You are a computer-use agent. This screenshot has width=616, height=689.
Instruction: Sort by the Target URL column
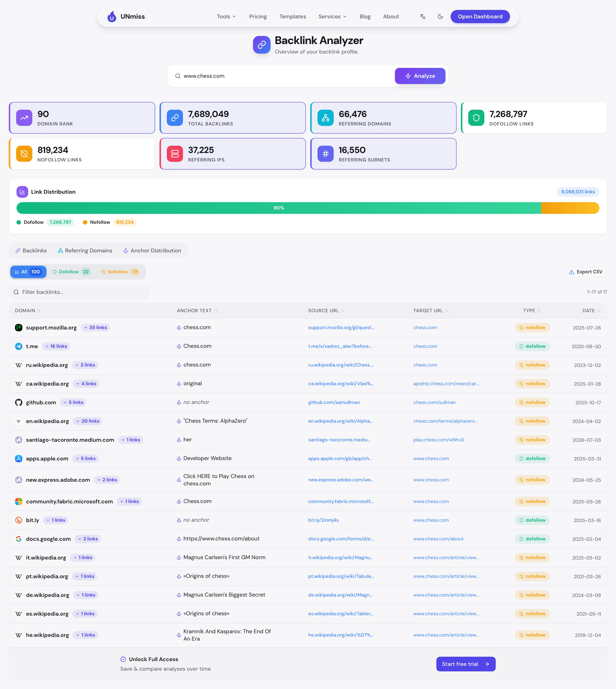point(431,311)
